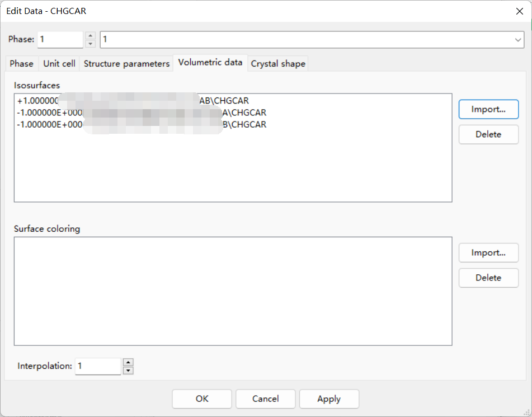Click the Interpolation up arrow
Viewport: 532px width, 417px height.
(x=128, y=362)
